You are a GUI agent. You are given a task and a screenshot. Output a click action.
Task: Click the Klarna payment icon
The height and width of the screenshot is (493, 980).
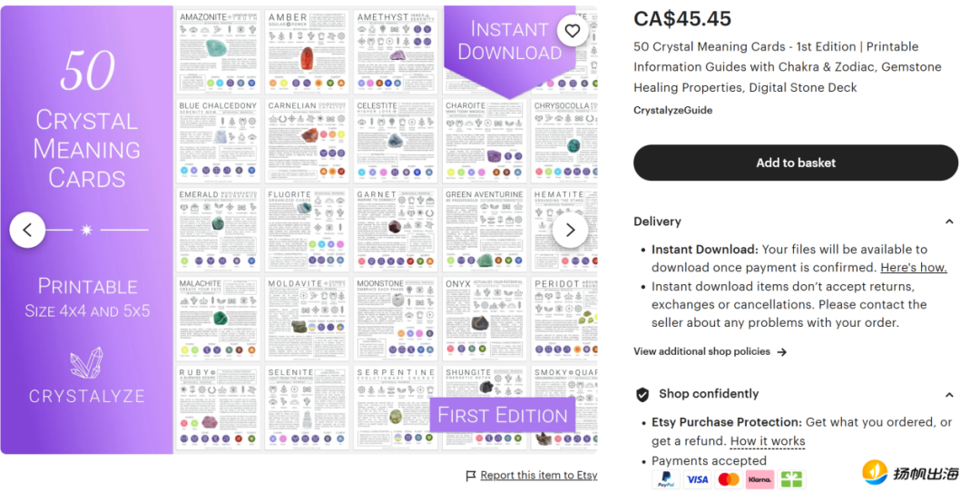click(x=759, y=480)
